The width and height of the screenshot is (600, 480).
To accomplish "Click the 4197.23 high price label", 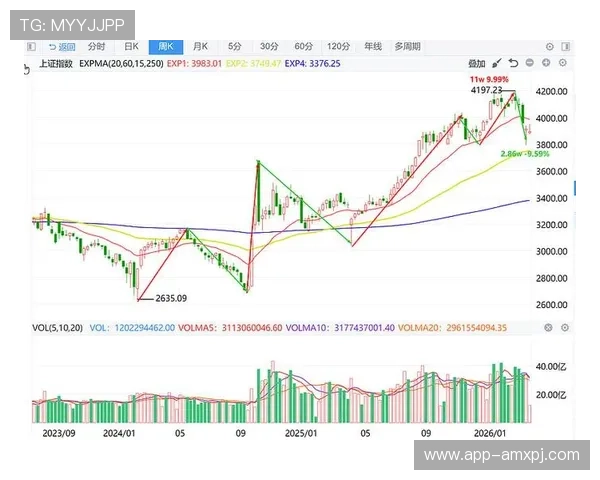I will tap(486, 90).
